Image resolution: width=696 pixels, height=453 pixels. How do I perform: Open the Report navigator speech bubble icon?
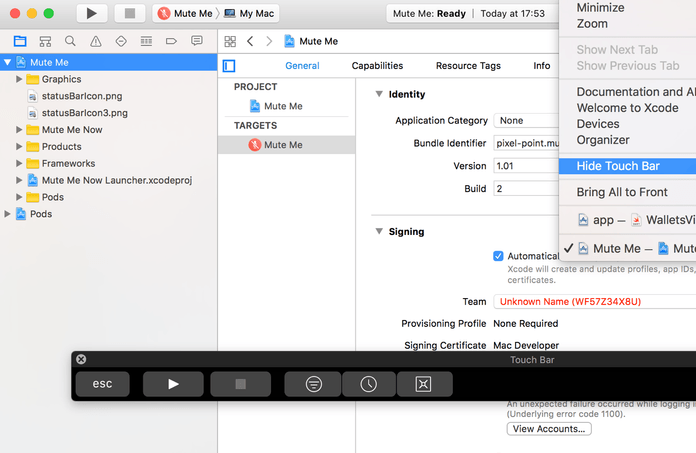197,41
